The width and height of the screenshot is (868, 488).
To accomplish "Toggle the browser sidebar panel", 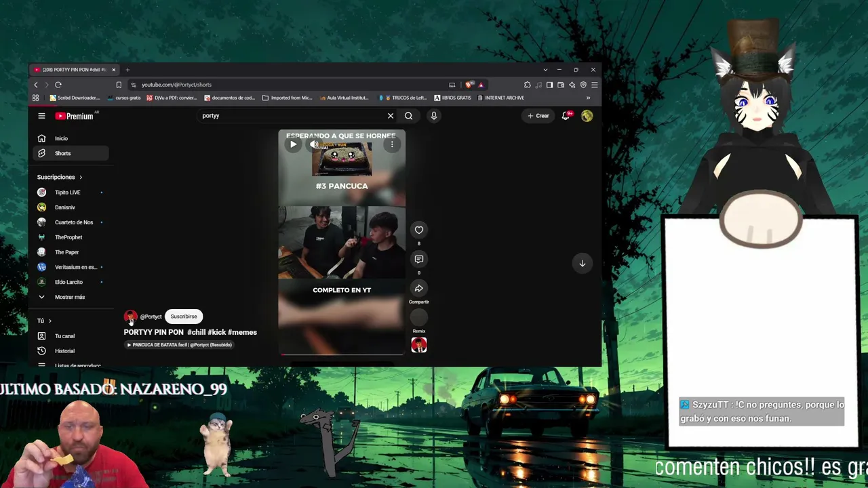I will point(549,85).
